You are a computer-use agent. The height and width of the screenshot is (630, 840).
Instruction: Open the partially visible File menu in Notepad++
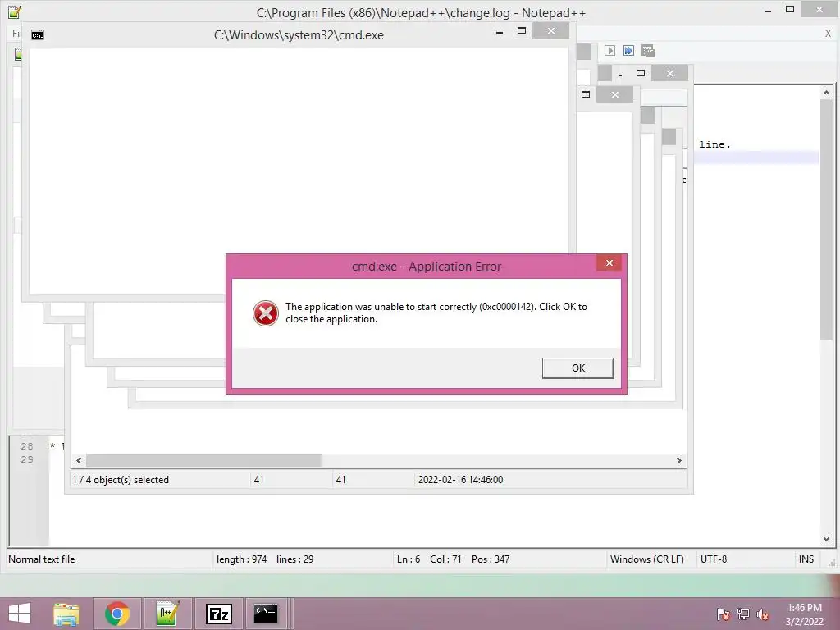click(x=16, y=33)
